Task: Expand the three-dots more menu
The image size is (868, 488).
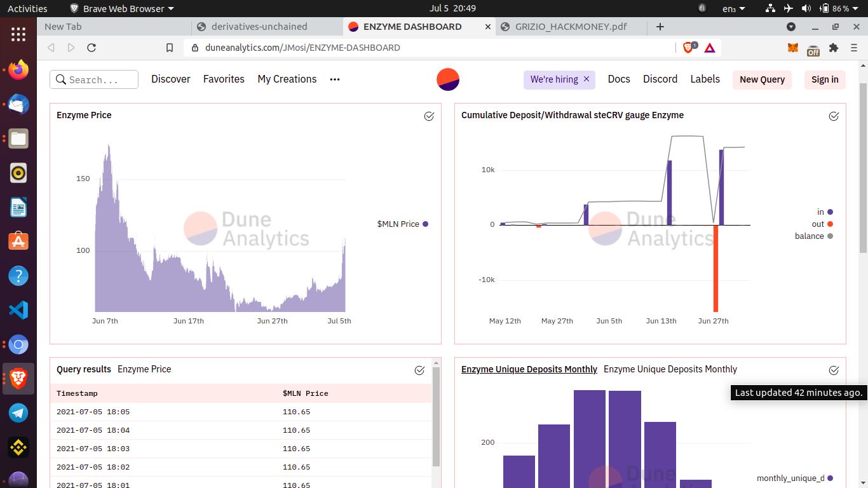Action: point(335,79)
